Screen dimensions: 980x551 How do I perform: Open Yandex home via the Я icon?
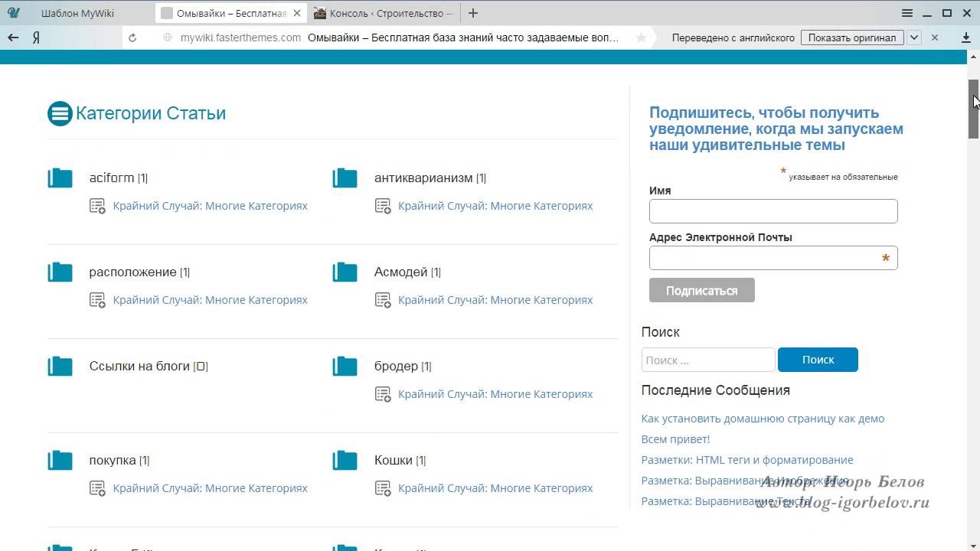coord(36,37)
